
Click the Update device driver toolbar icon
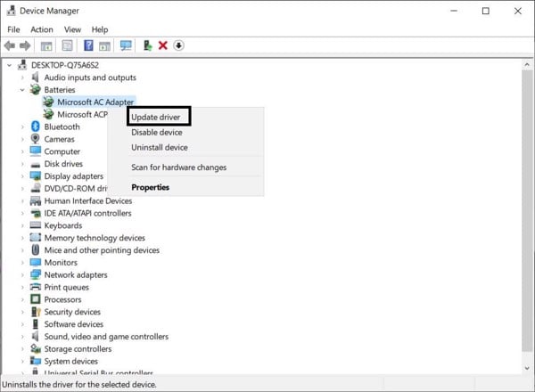click(x=147, y=45)
